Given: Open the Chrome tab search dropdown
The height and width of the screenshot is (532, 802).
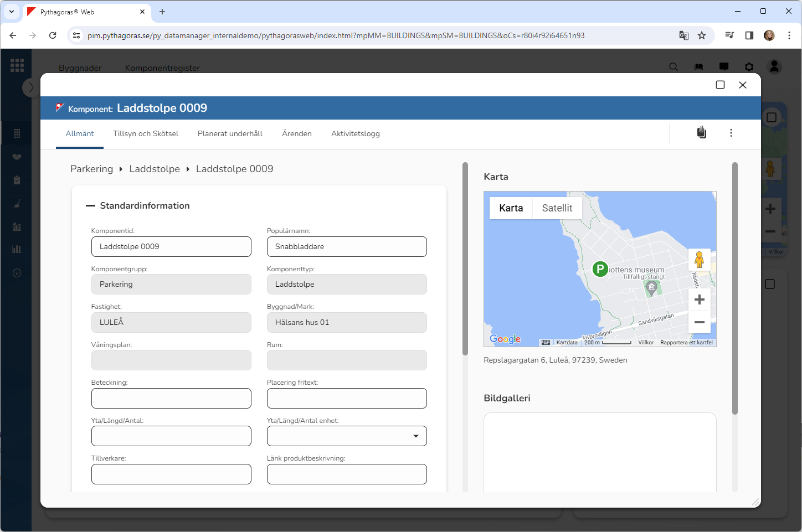Looking at the screenshot, I should 12,12.
